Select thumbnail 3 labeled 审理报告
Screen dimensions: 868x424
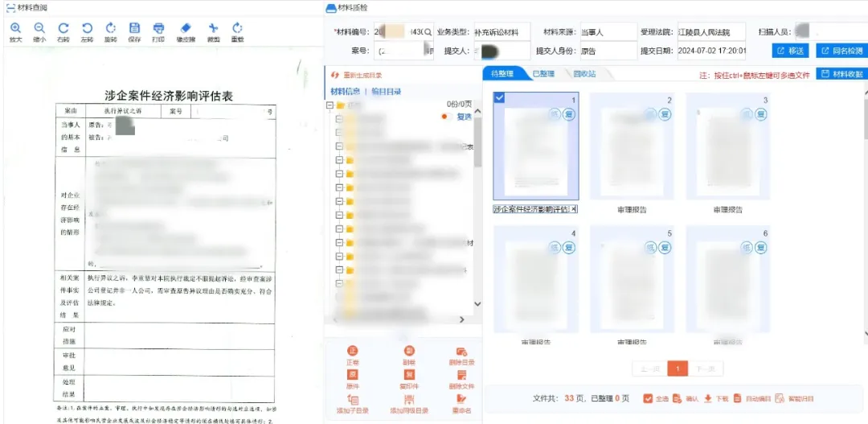coord(728,146)
